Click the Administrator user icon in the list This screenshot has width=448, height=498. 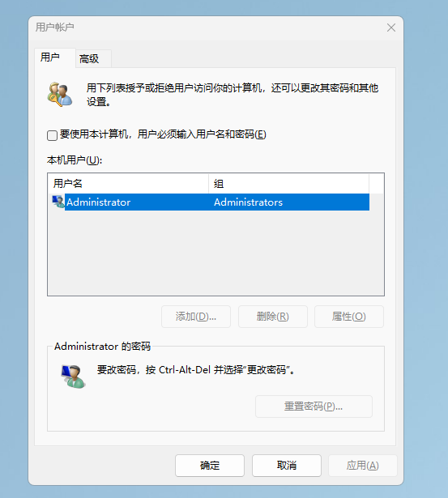(x=58, y=202)
